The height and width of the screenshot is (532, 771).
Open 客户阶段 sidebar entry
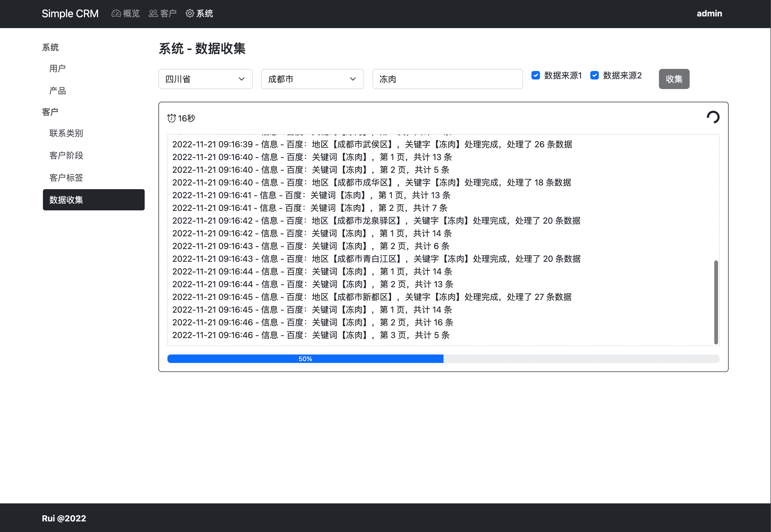[x=66, y=156]
